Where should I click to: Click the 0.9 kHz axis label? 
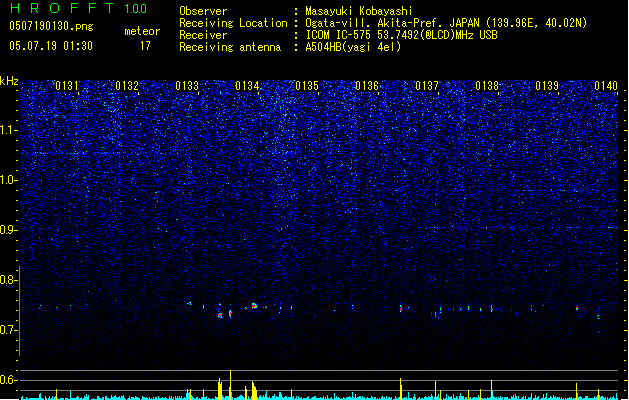pyautogui.click(x=8, y=230)
